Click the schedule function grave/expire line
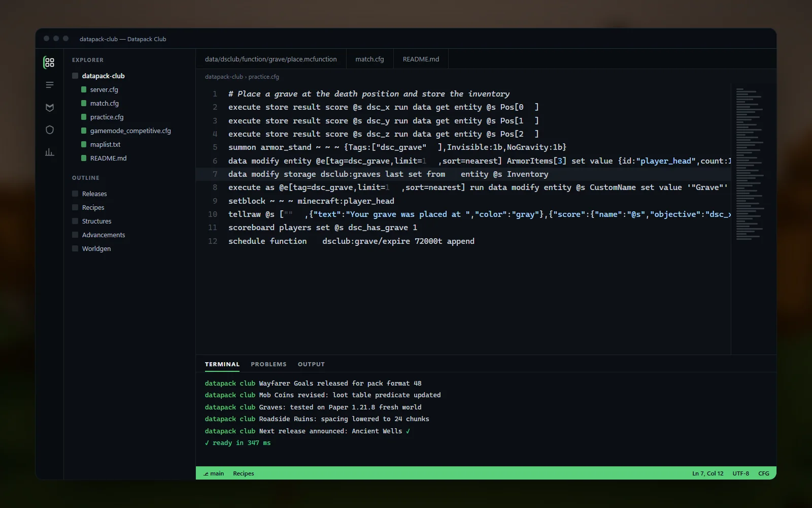The image size is (812, 508). 351,241
